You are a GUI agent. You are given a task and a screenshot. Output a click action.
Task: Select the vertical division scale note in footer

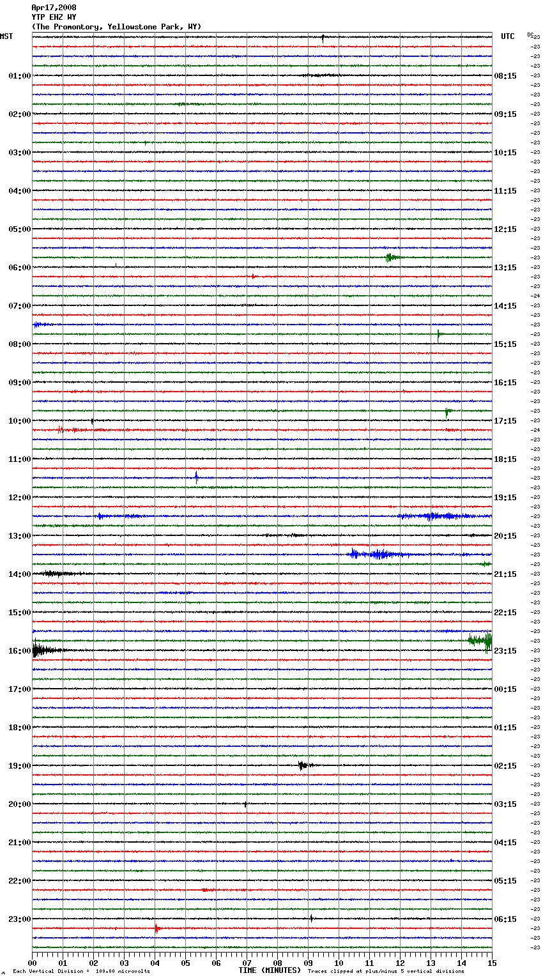coord(82,972)
